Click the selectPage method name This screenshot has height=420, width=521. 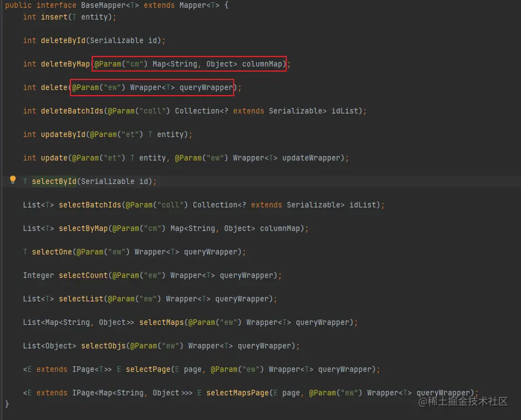[148, 370]
